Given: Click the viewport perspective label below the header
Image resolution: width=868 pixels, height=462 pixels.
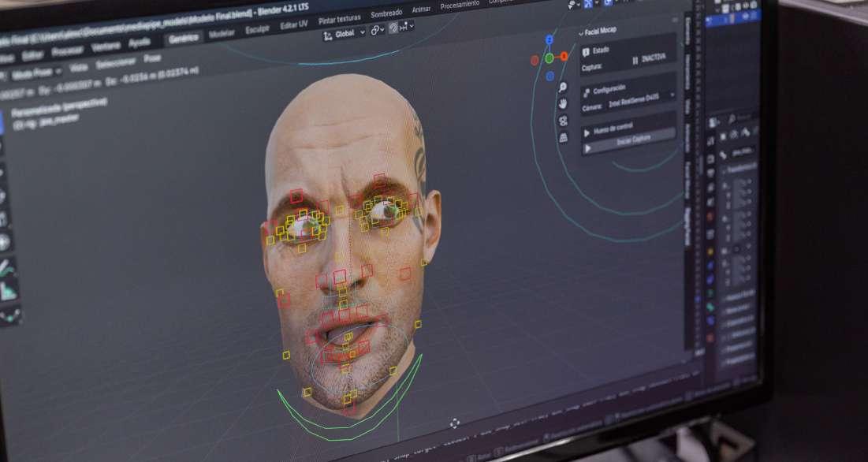Looking at the screenshot, I should click(58, 106).
